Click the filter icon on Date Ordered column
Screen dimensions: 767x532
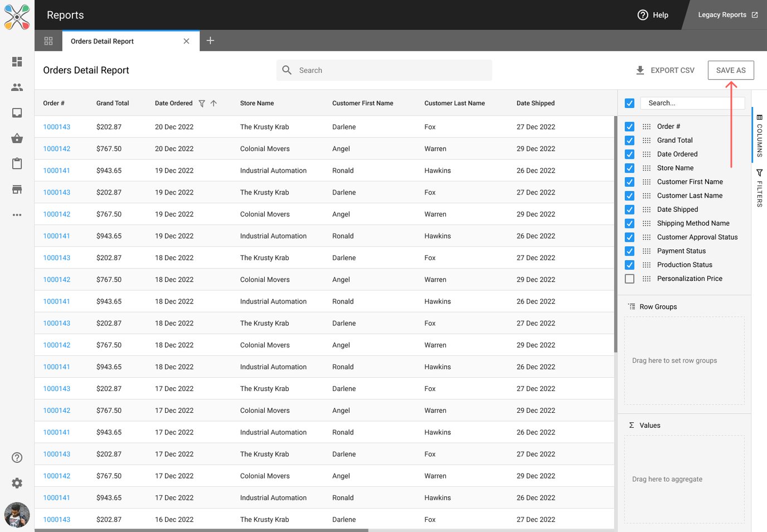[202, 104]
